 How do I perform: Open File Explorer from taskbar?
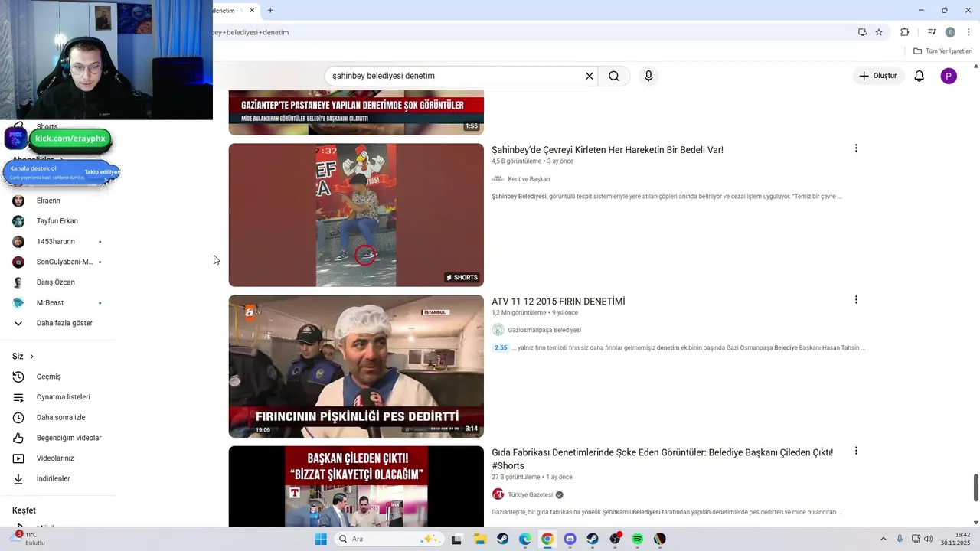coord(480,539)
